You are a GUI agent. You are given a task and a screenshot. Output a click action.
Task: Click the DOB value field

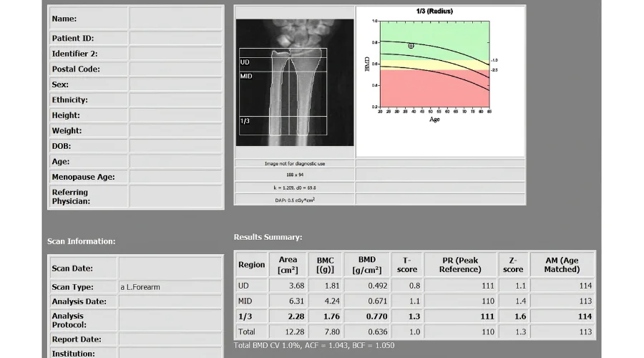(x=176, y=146)
